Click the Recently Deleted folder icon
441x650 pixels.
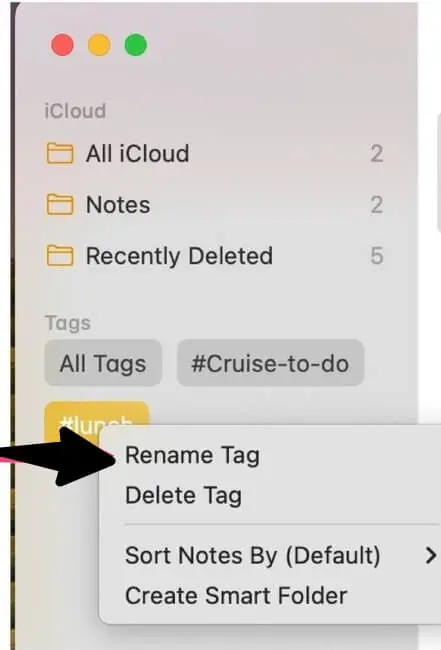click(x=59, y=255)
